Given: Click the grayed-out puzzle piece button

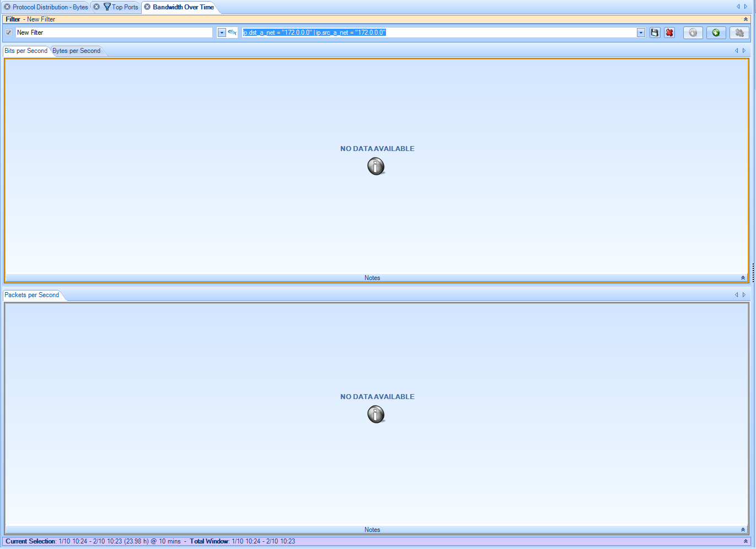Looking at the screenshot, I should (x=739, y=33).
